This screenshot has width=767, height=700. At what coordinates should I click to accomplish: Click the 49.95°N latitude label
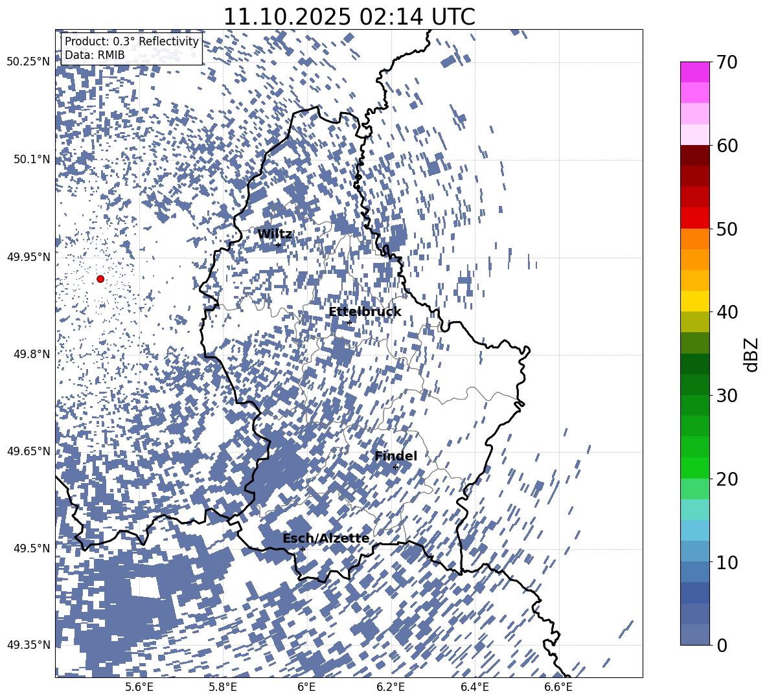coord(29,256)
